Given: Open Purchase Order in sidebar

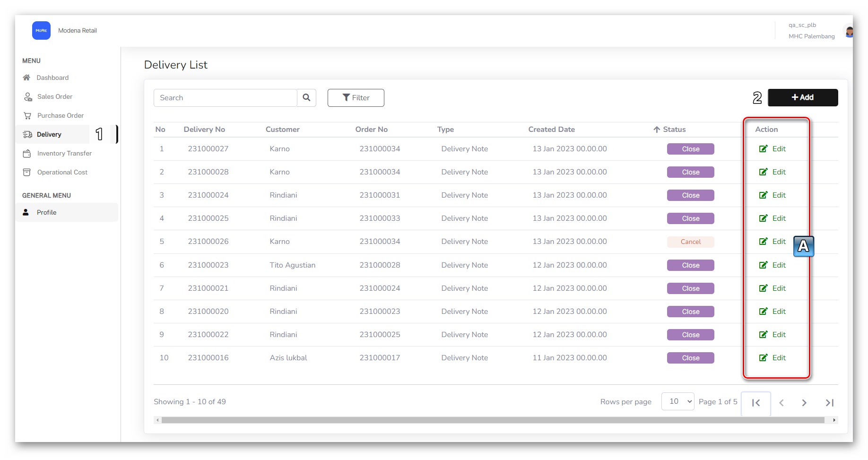Looking at the screenshot, I should [60, 115].
